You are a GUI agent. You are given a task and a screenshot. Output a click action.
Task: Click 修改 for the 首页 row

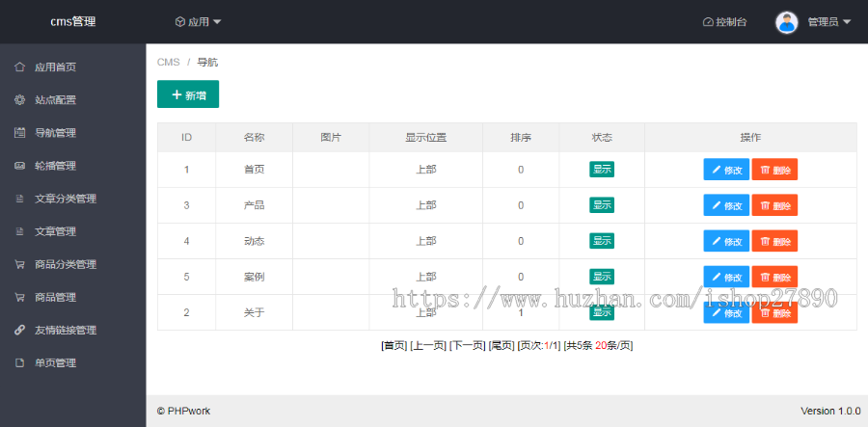point(726,170)
